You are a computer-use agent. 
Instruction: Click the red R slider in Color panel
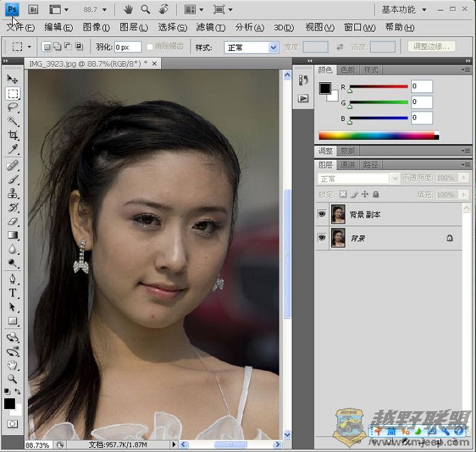[378, 86]
